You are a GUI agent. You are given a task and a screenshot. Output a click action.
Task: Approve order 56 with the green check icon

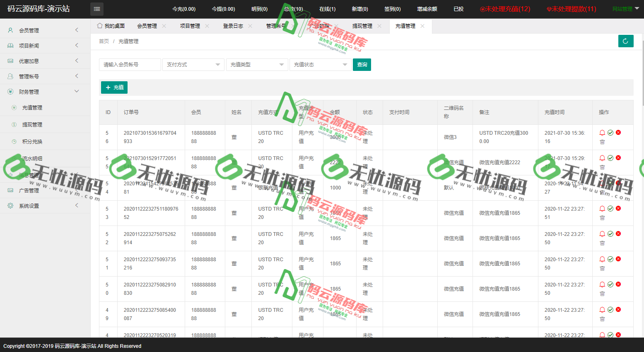point(610,132)
